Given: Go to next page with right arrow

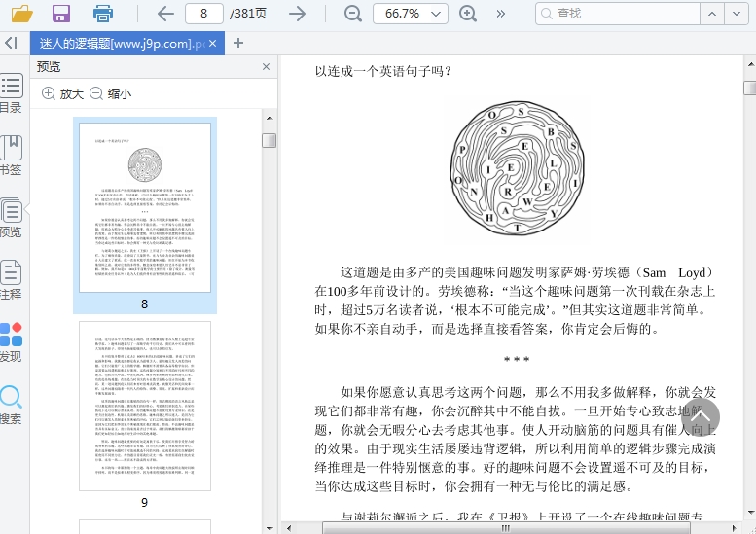Looking at the screenshot, I should (298, 14).
